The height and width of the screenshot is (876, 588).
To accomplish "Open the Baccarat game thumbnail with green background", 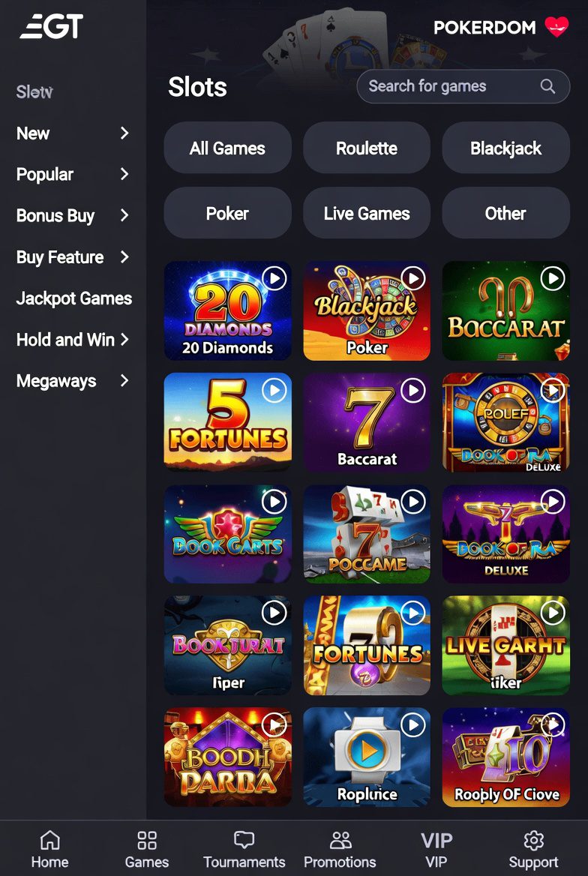I will [x=505, y=310].
